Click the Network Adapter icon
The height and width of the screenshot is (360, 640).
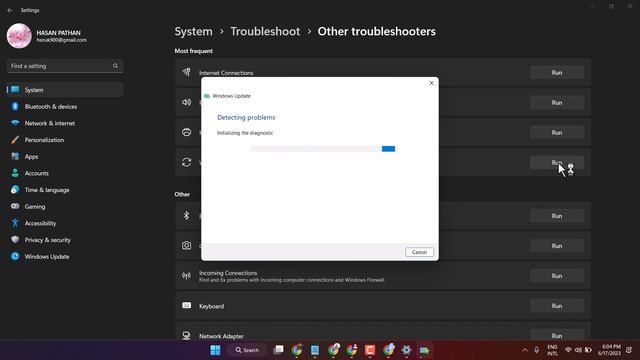click(187, 335)
